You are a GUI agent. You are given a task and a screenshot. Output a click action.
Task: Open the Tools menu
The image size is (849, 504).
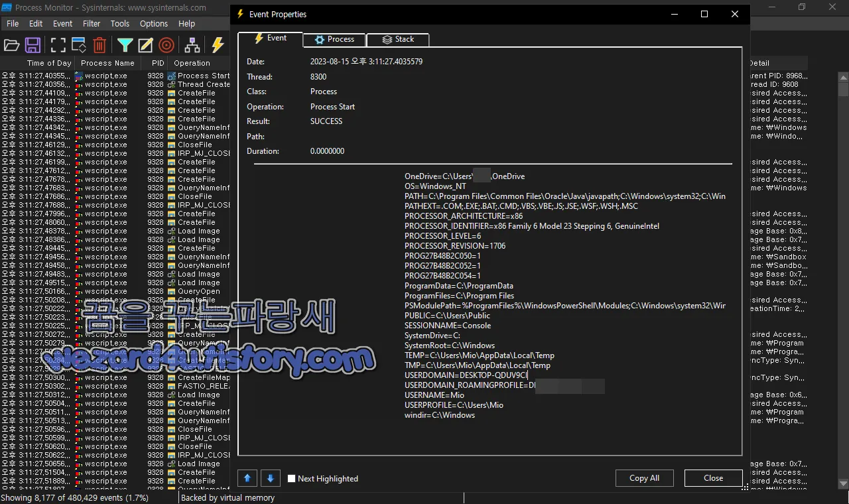point(120,23)
